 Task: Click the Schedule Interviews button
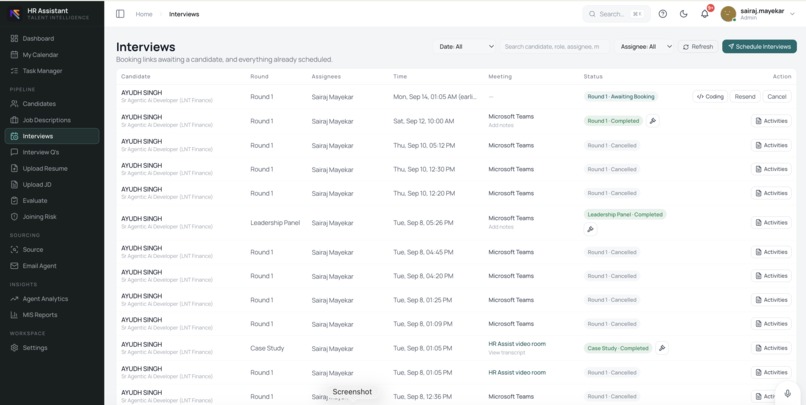[759, 46]
